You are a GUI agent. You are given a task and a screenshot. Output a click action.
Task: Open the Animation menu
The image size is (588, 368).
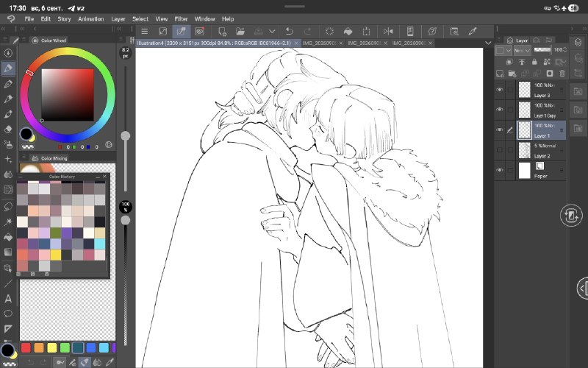coord(90,19)
